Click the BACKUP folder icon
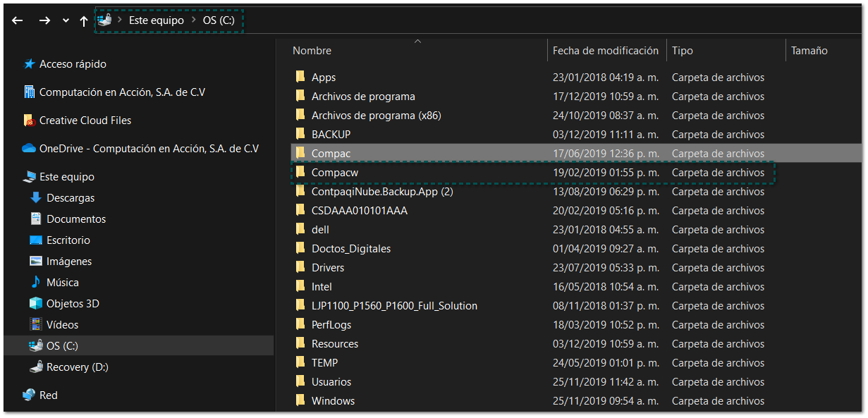 pos(300,135)
